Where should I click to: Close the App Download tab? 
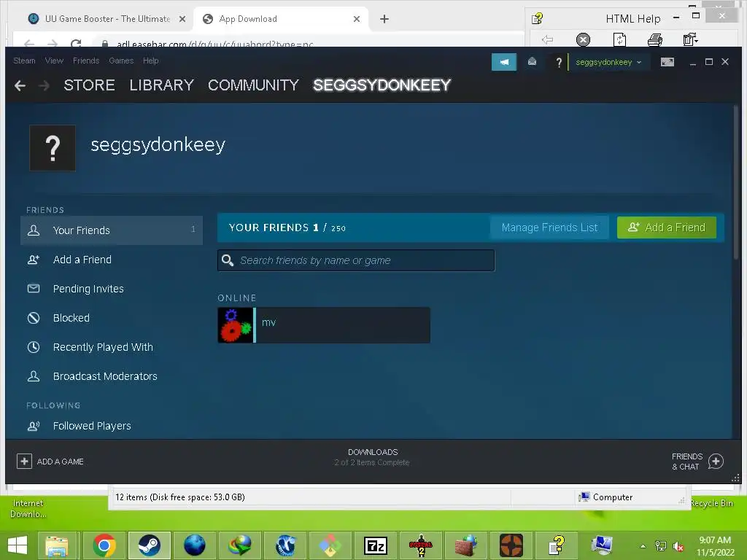point(357,19)
